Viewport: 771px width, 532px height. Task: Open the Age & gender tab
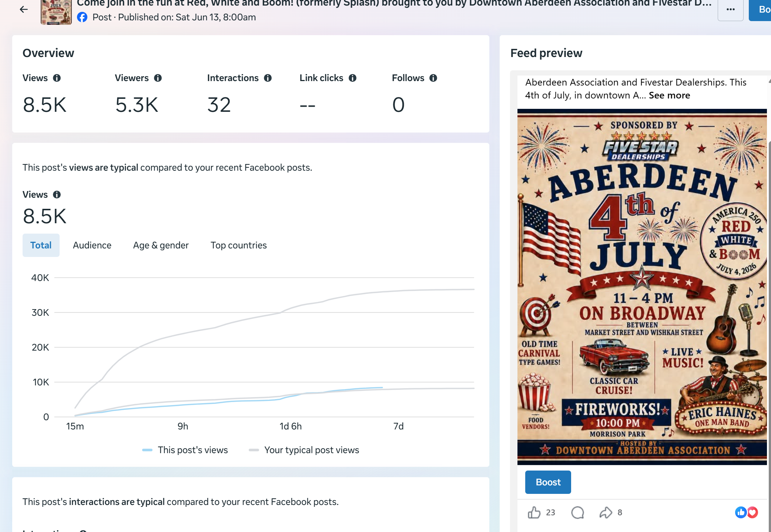coord(161,245)
